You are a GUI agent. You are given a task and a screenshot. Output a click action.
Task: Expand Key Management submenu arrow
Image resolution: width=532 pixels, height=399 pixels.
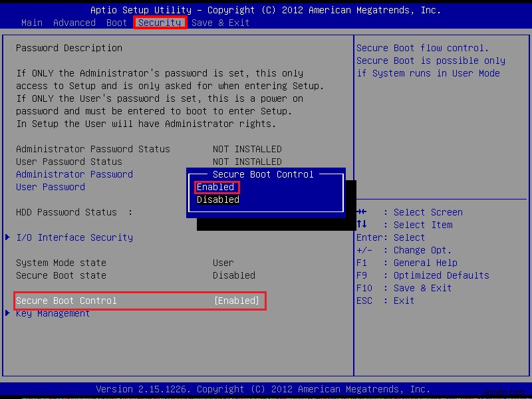(8, 313)
